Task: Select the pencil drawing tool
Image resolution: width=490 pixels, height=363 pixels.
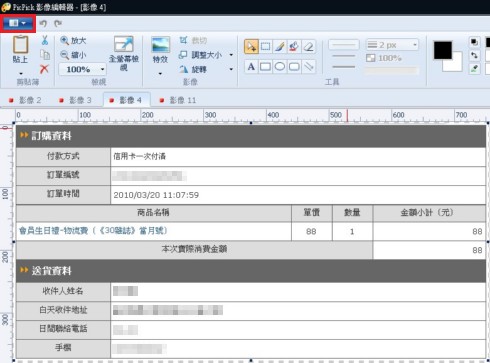Action: tap(280, 47)
